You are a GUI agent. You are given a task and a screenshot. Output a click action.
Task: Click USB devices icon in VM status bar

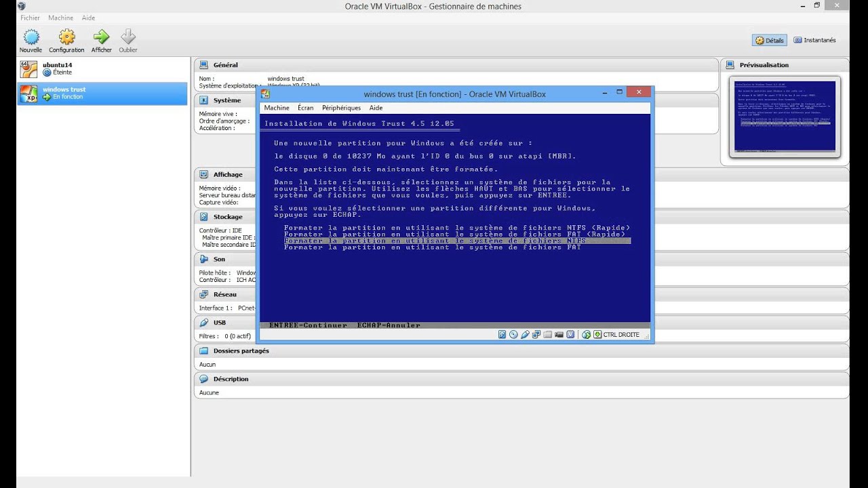click(x=525, y=335)
